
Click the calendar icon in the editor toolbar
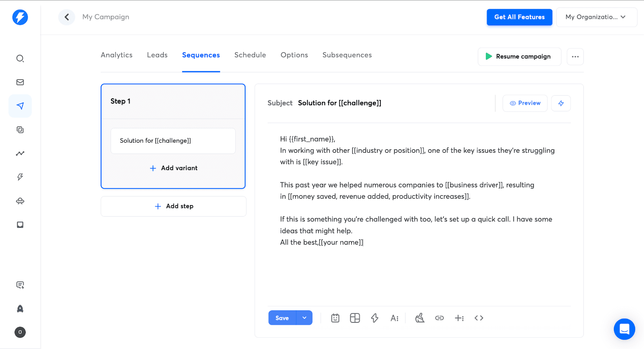335,318
